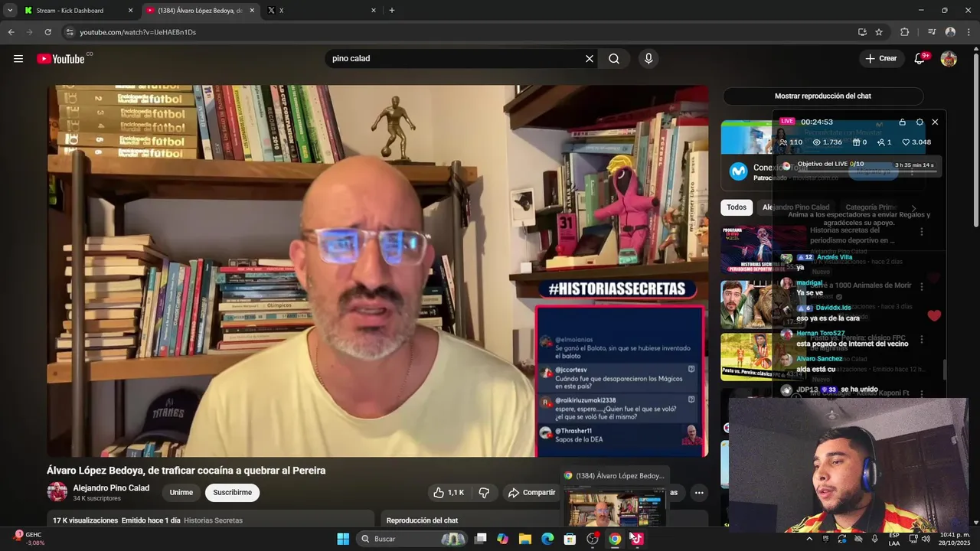Viewport: 980px width, 551px height.
Task: Click the Windows taskbar Buscar box
Action: [413, 539]
